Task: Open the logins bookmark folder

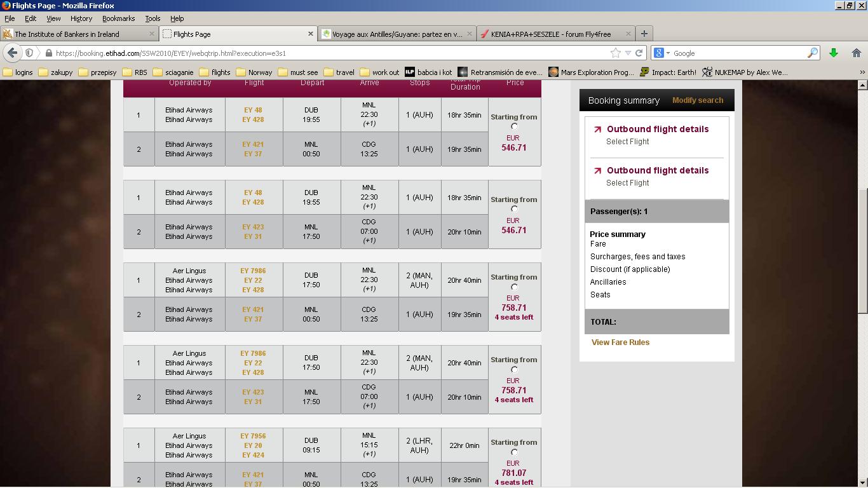Action: pos(18,72)
